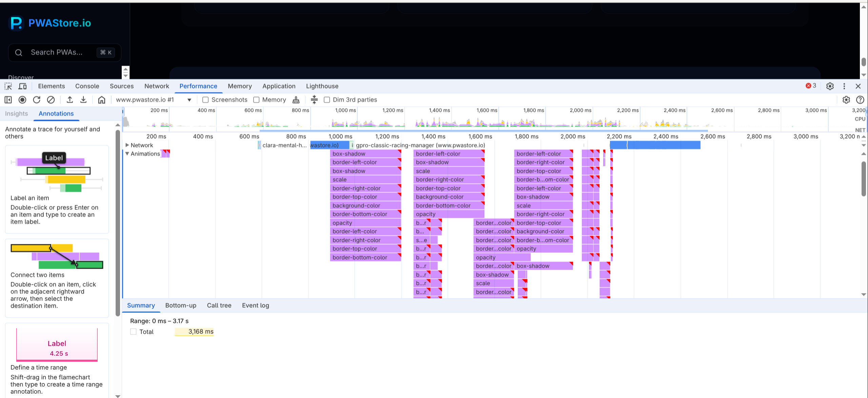Open the Application panel tab
The height and width of the screenshot is (398, 868).
279,86
